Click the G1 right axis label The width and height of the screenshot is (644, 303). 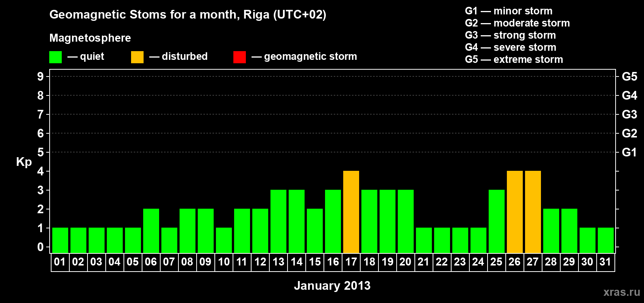point(630,152)
